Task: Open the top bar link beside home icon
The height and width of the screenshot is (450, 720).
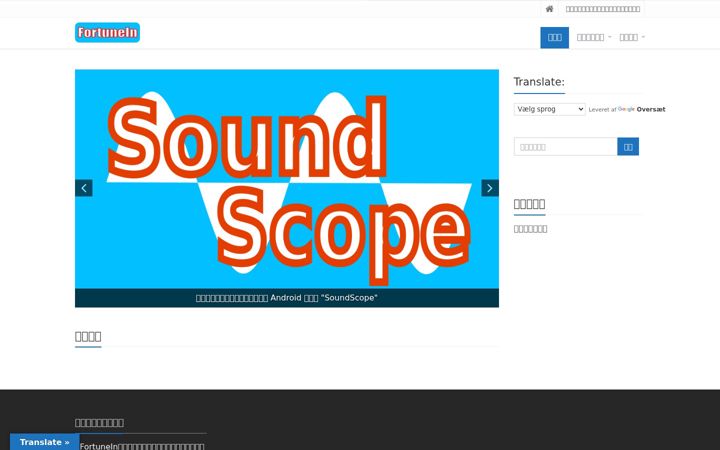Action: (602, 9)
